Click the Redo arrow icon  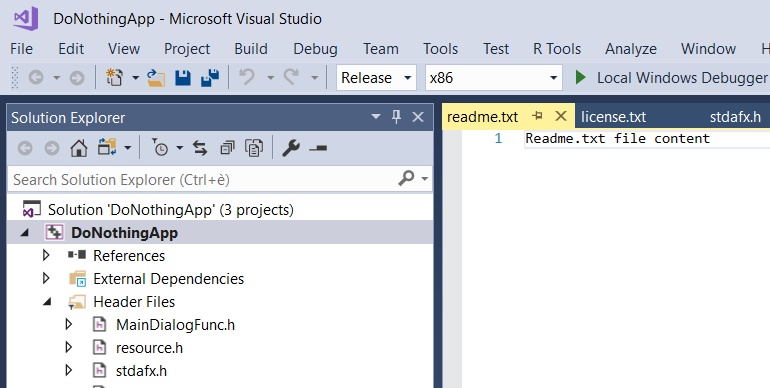coord(291,77)
